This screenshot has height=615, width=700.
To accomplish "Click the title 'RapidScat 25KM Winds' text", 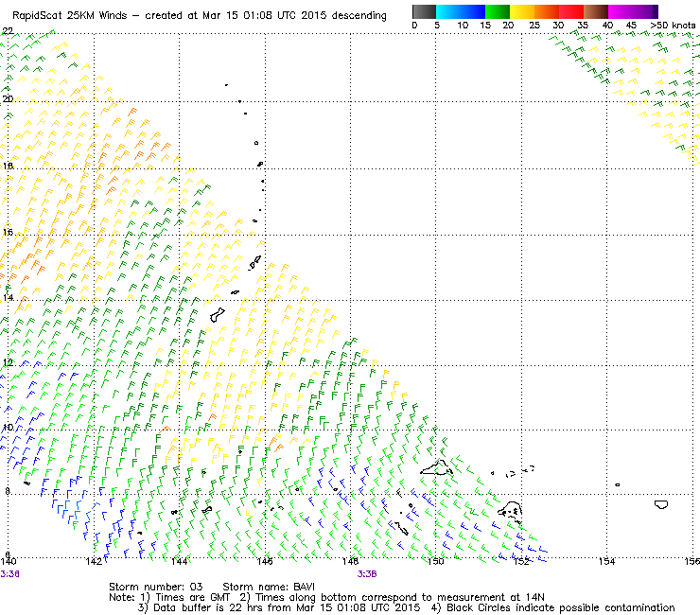I will 72,15.
